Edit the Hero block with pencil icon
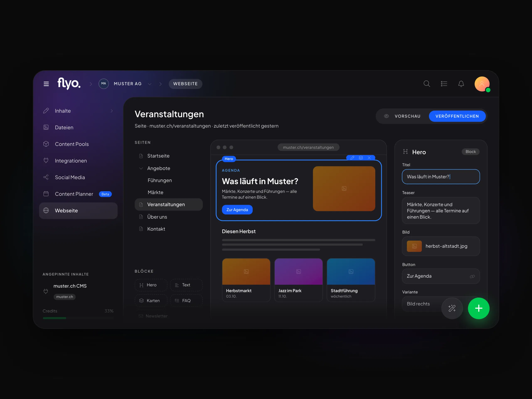This screenshot has height=399, width=532. pos(352,158)
